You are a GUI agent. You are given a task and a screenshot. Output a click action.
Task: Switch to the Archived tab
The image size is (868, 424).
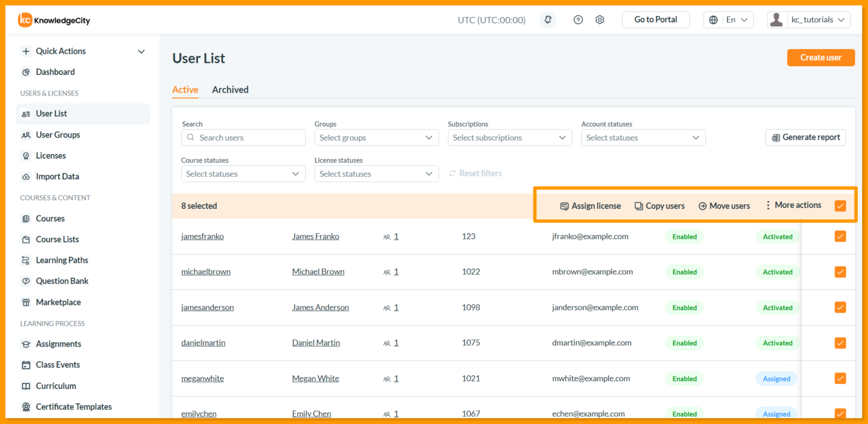[x=230, y=90]
